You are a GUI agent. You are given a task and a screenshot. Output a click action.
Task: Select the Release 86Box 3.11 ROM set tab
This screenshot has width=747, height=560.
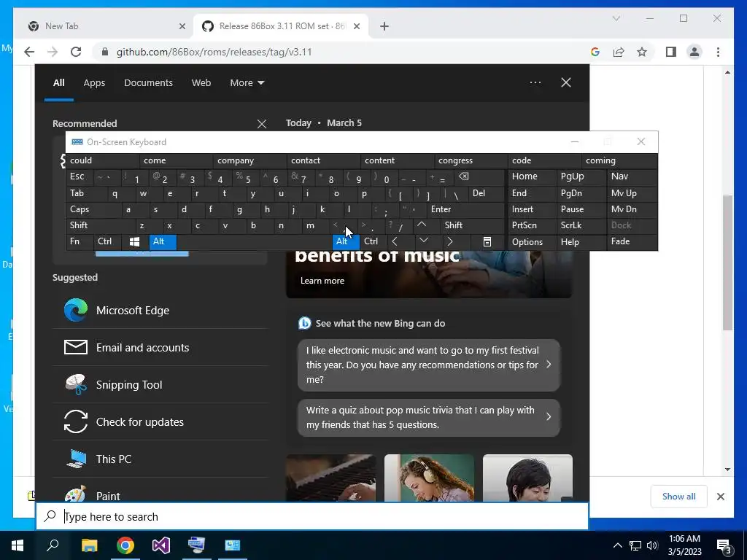pyautogui.click(x=281, y=26)
